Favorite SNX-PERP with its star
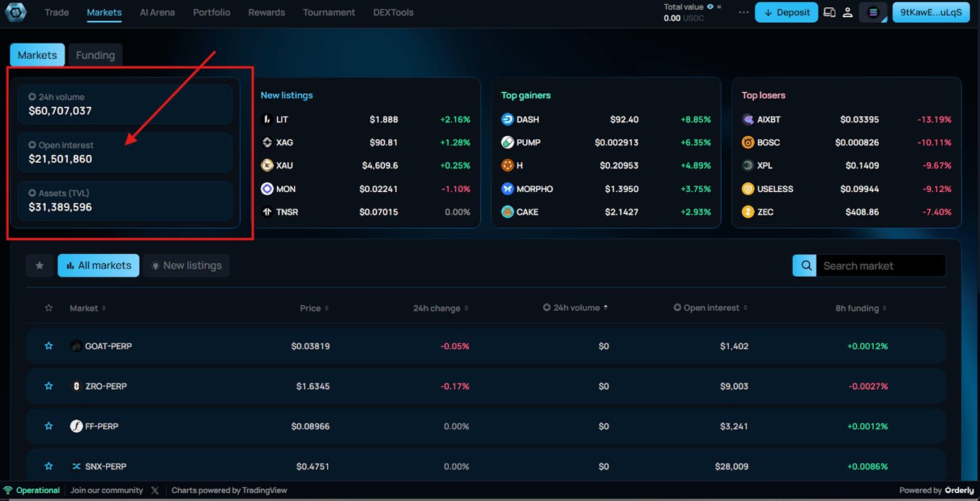The width and height of the screenshot is (980, 501). click(49, 466)
